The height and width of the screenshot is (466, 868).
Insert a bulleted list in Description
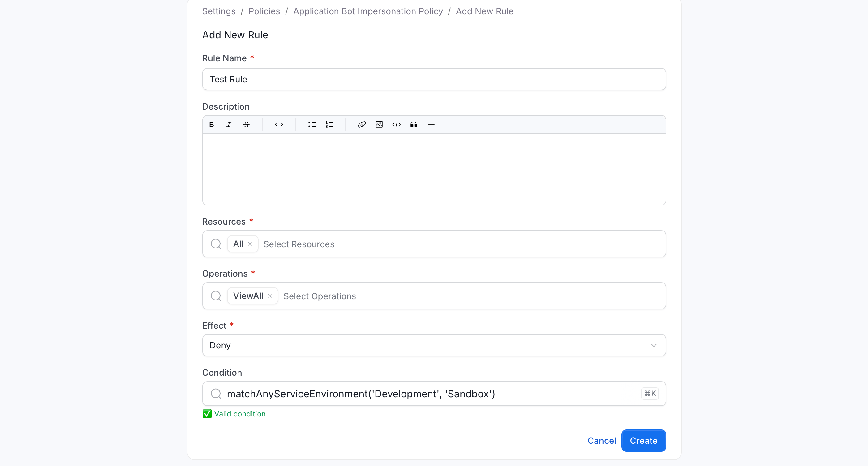point(312,124)
